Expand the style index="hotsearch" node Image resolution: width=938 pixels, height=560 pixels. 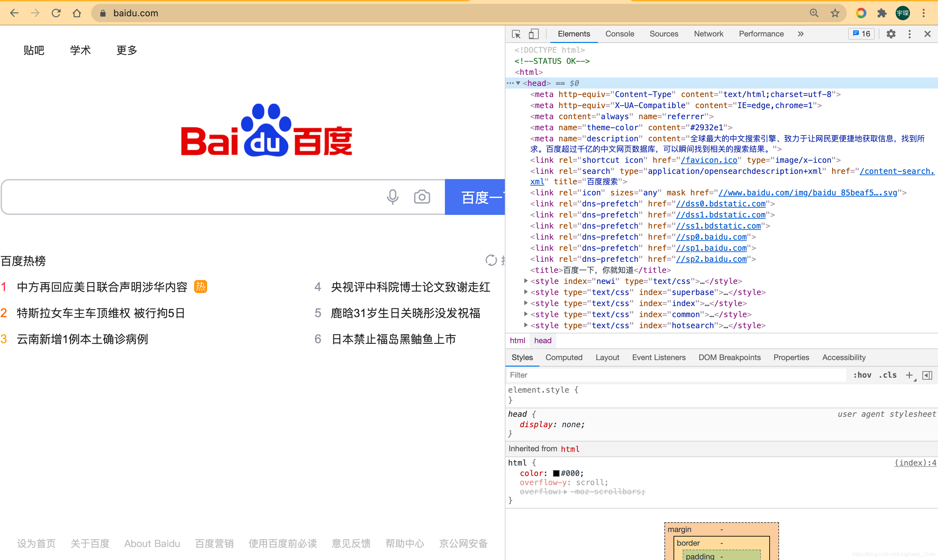tap(526, 325)
